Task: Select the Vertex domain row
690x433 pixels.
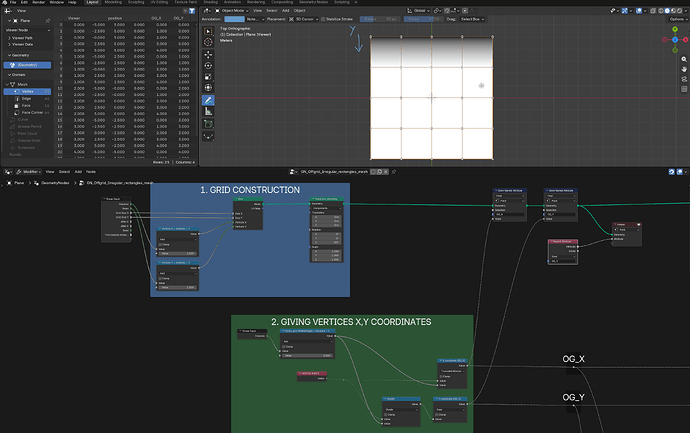Action: coord(27,92)
